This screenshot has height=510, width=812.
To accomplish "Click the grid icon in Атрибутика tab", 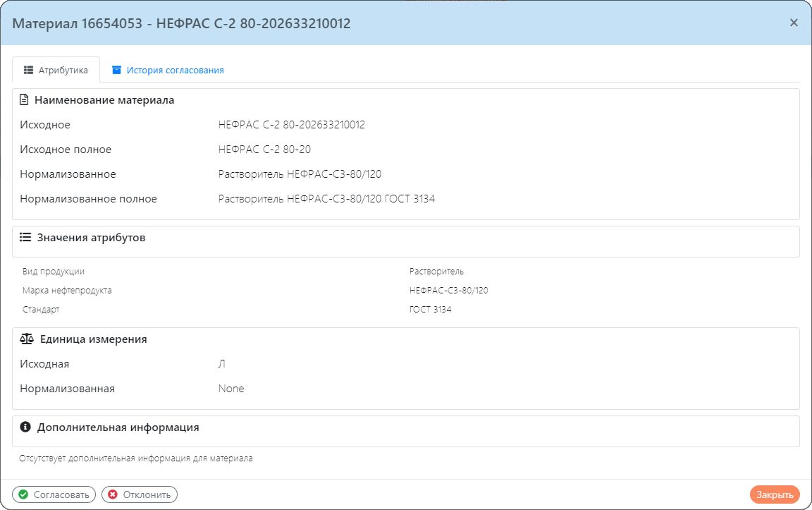I will [29, 71].
